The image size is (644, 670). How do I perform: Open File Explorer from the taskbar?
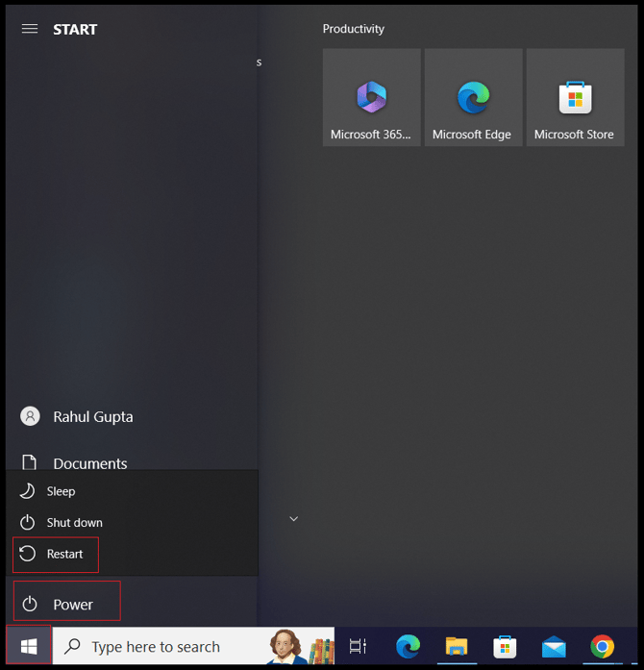(457, 647)
